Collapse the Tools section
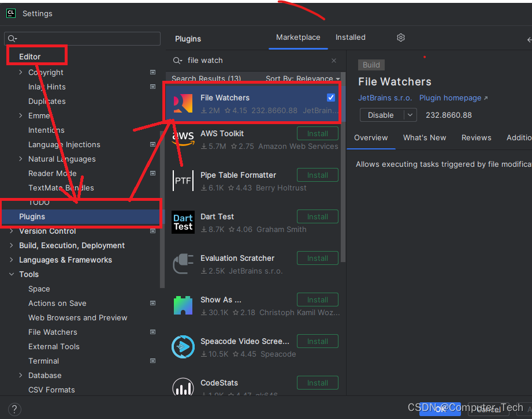The image size is (532, 419). pyautogui.click(x=11, y=274)
